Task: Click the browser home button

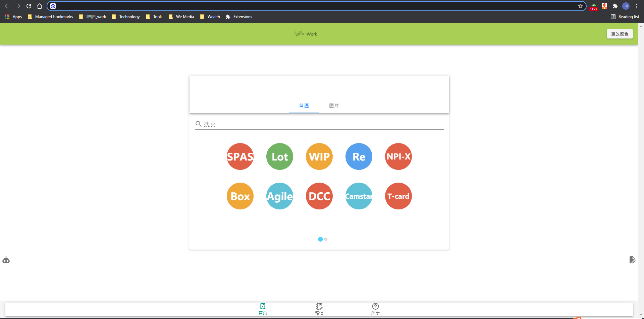Action: pyautogui.click(x=40, y=6)
